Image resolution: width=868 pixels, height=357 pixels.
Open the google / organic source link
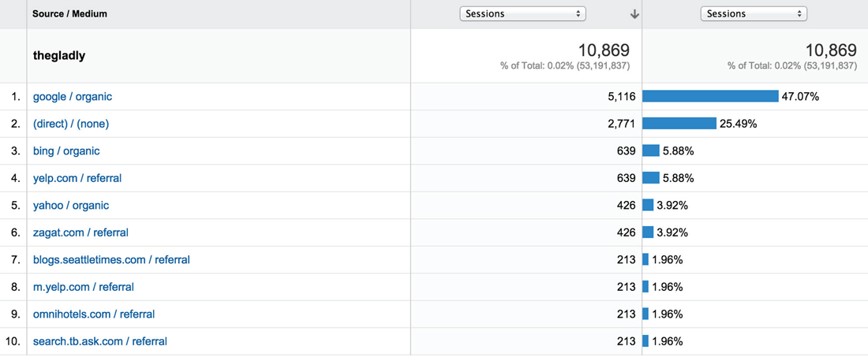pyautogui.click(x=73, y=97)
